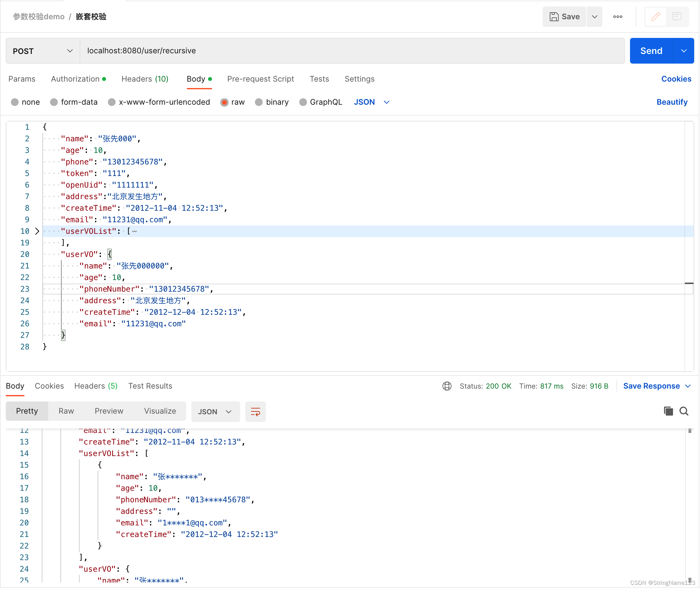Click the line-wrap formatting icon beside JSON
Viewport: 700px width, 589px height.
tap(255, 411)
